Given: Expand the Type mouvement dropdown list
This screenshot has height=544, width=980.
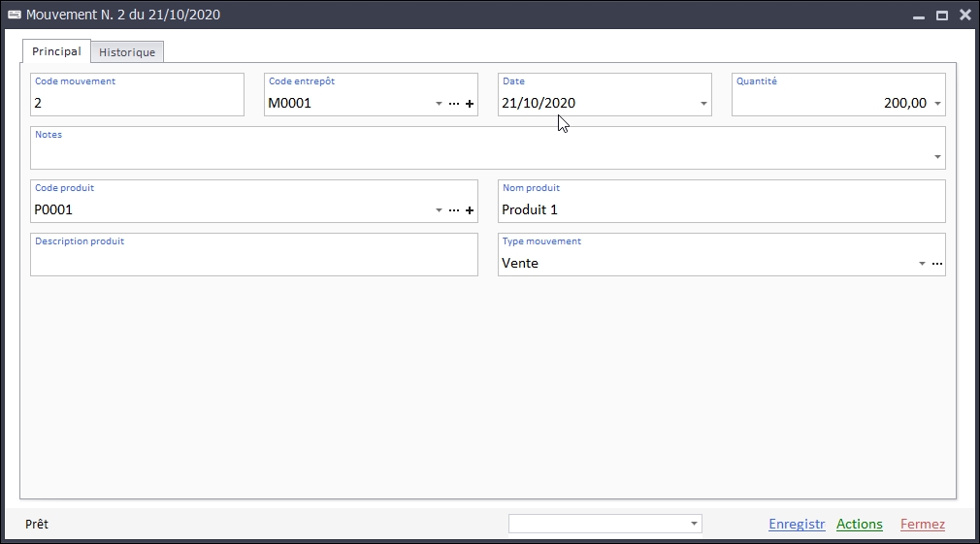Looking at the screenshot, I should click(922, 264).
